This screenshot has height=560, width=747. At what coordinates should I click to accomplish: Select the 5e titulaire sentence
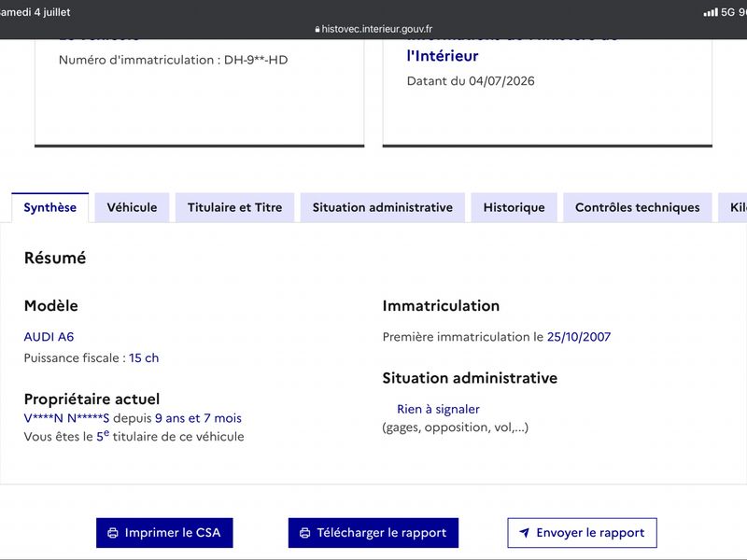click(134, 436)
